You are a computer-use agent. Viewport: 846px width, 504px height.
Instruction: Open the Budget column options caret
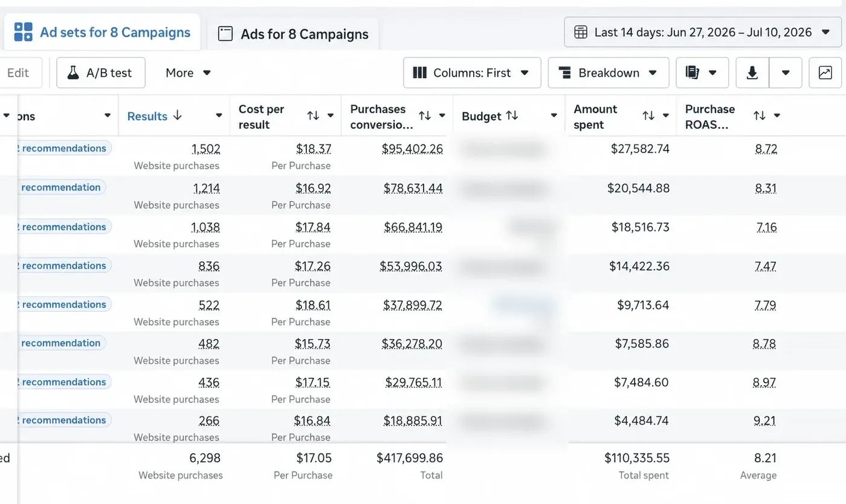pyautogui.click(x=554, y=115)
